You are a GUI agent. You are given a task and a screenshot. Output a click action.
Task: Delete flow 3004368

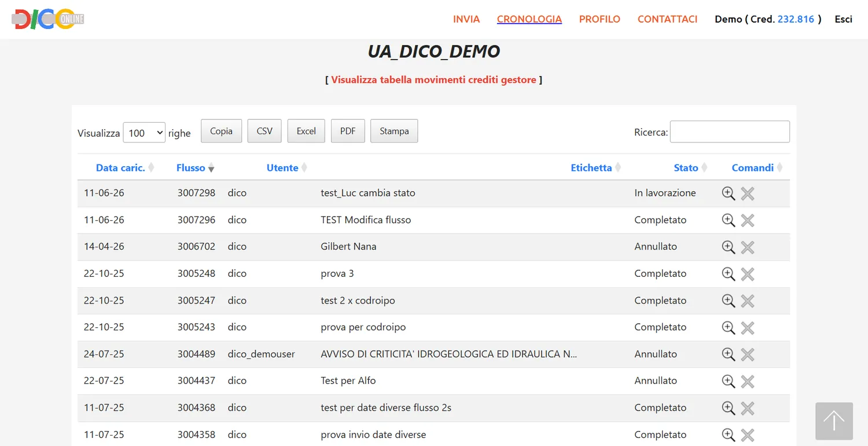click(x=748, y=408)
